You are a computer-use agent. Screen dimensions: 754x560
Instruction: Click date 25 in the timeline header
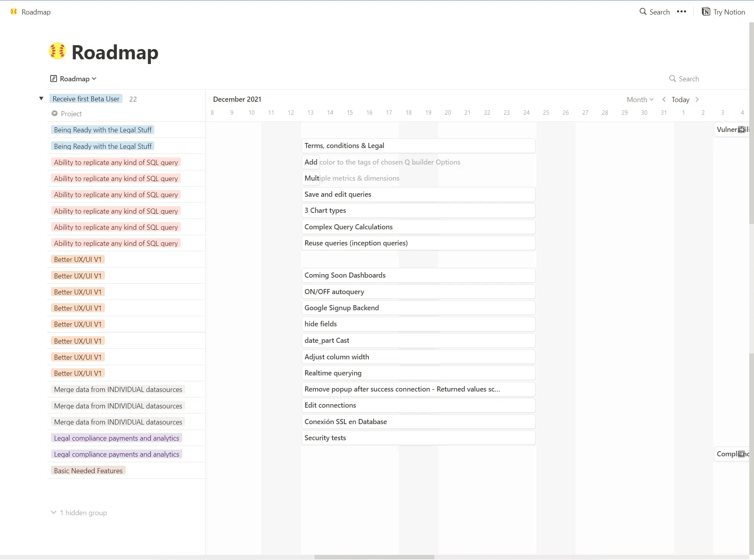546,113
